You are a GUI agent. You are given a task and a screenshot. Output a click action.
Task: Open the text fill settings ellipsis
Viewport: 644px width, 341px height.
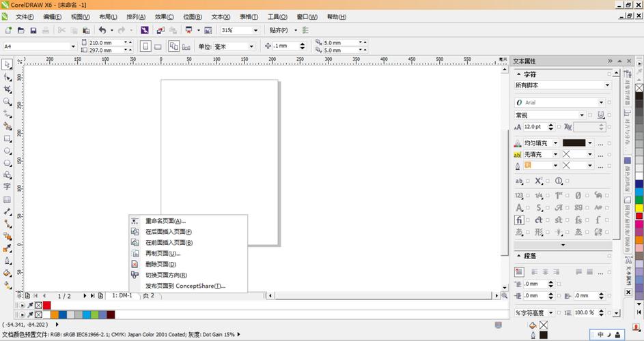coord(600,144)
